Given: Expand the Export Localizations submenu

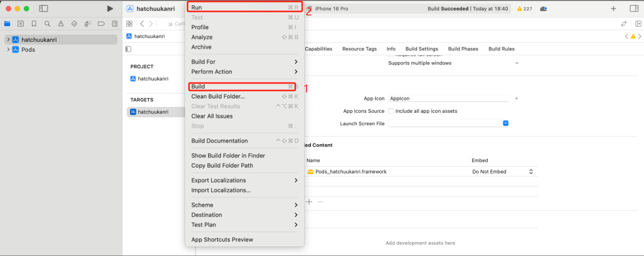Looking at the screenshot, I should click(x=245, y=180).
